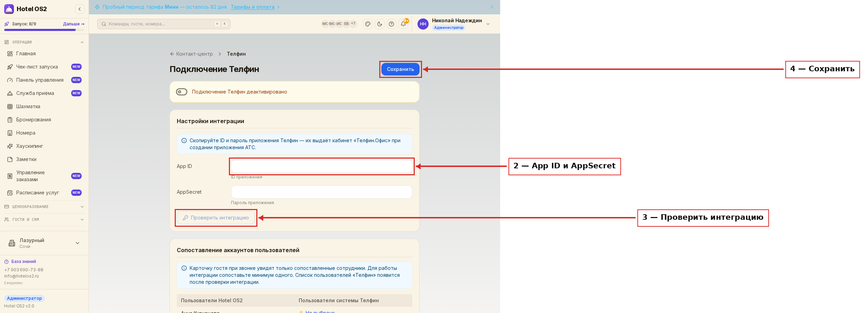Open the theme palette icon
868x313 pixels.
pyautogui.click(x=368, y=24)
